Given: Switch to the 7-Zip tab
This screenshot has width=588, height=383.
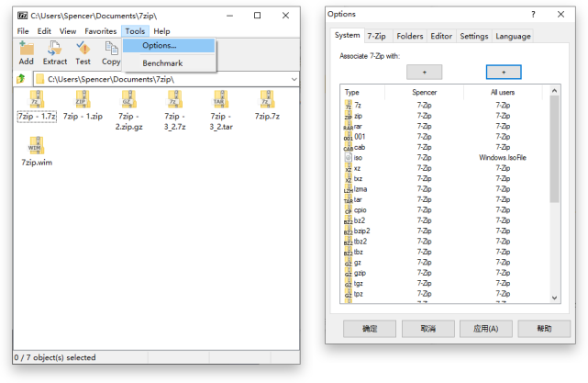Looking at the screenshot, I should [x=376, y=36].
